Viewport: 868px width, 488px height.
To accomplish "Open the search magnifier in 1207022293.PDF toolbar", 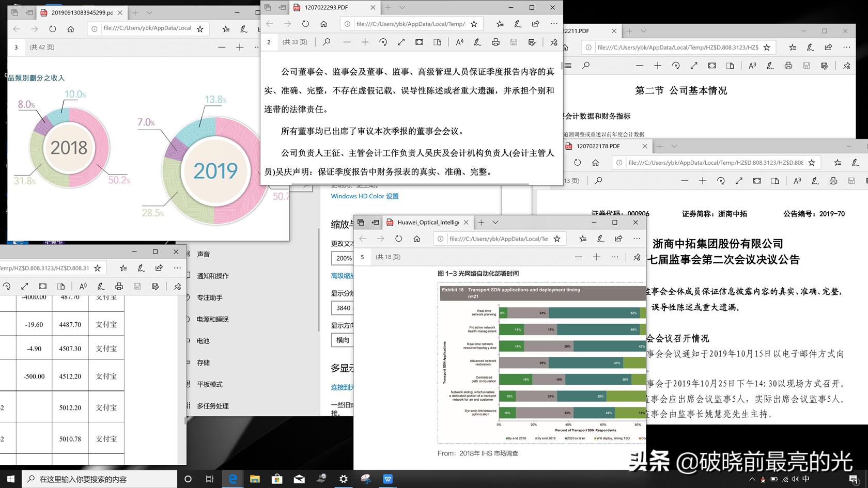I will click(327, 42).
